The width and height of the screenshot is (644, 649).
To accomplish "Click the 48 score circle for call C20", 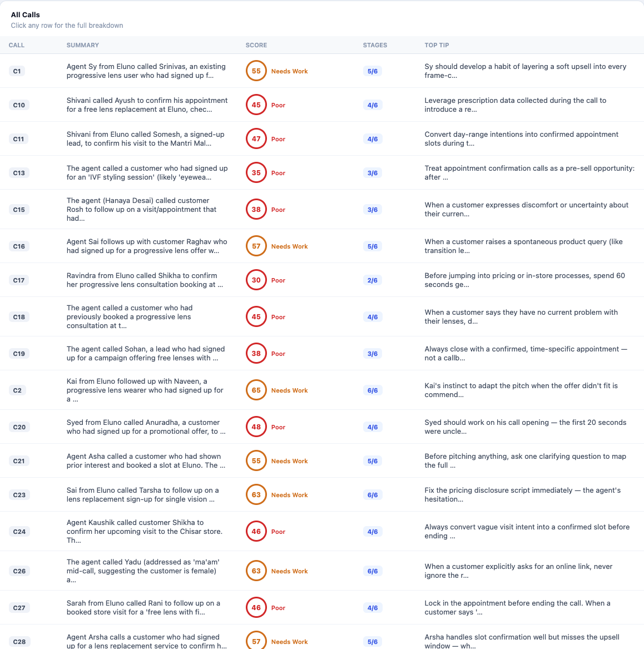I will pyautogui.click(x=256, y=427).
